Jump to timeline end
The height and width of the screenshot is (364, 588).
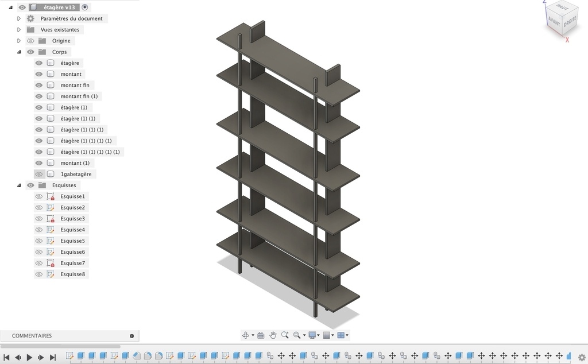52,358
